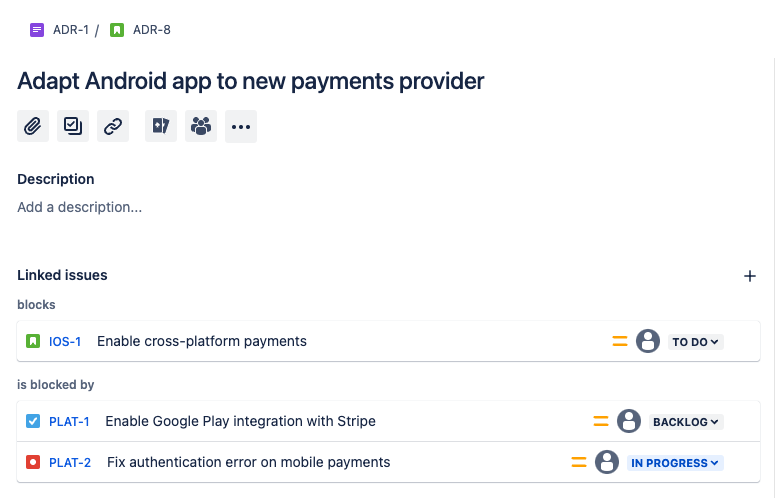Click the priority icon on PLAT-1 row
Screen dimensions: 775x498
pyautogui.click(x=600, y=421)
